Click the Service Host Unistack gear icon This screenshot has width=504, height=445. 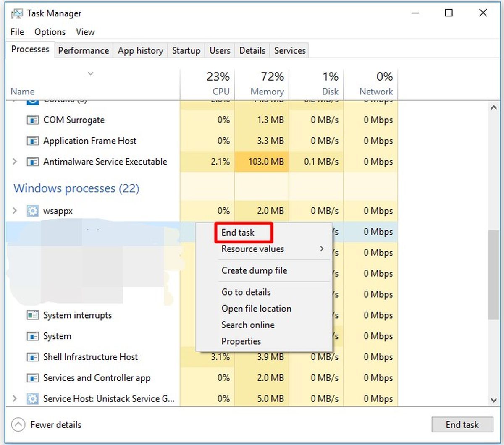(33, 398)
